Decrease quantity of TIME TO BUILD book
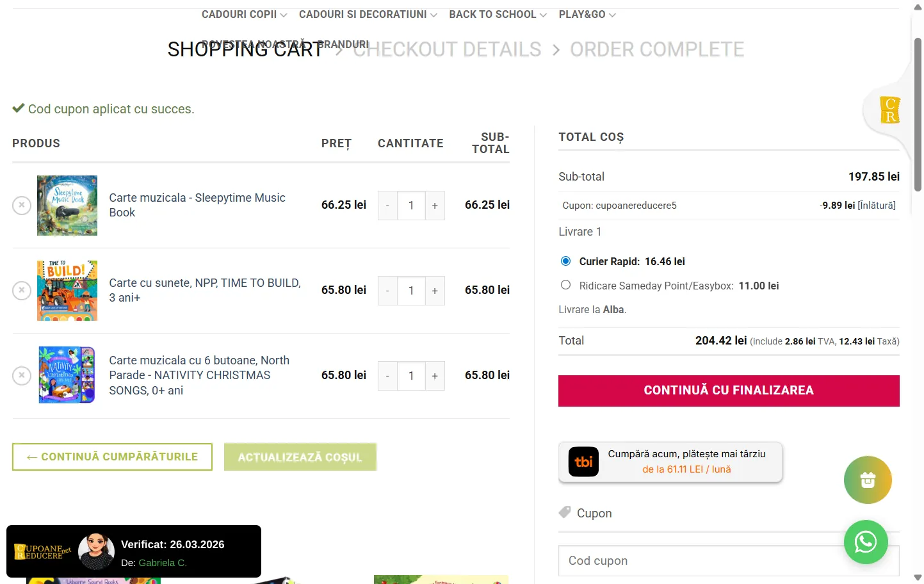This screenshot has width=924, height=584. (387, 291)
